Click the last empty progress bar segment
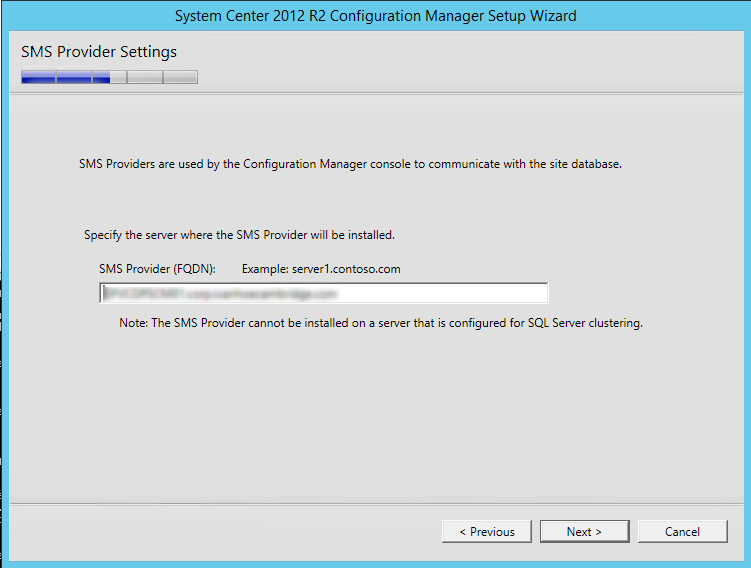The height and width of the screenshot is (568, 751). tap(180, 77)
